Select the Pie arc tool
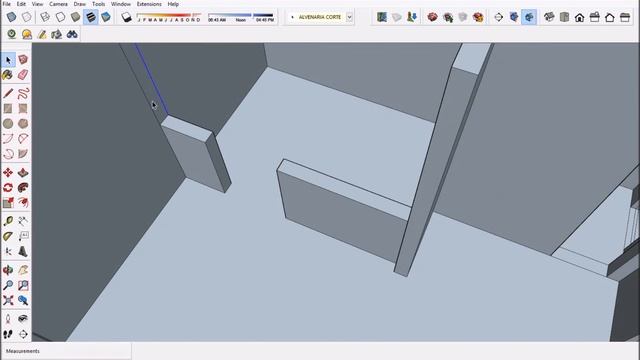640x360 pixels. click(23, 154)
